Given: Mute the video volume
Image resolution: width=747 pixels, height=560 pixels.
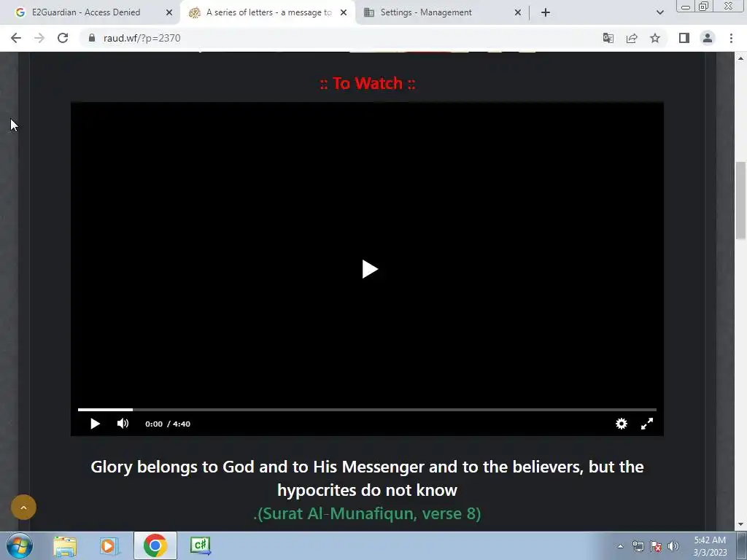Looking at the screenshot, I should coord(123,424).
